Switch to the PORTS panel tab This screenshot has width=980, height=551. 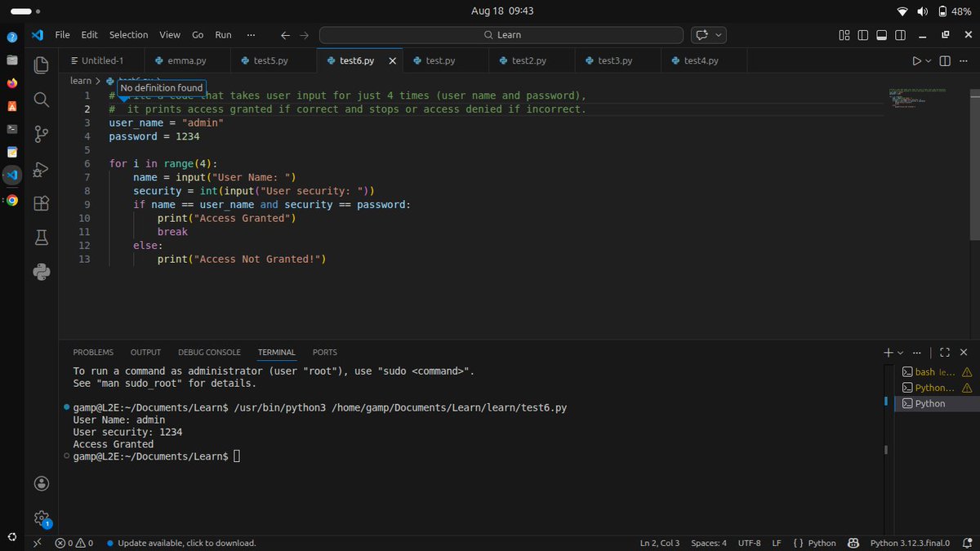click(x=324, y=353)
